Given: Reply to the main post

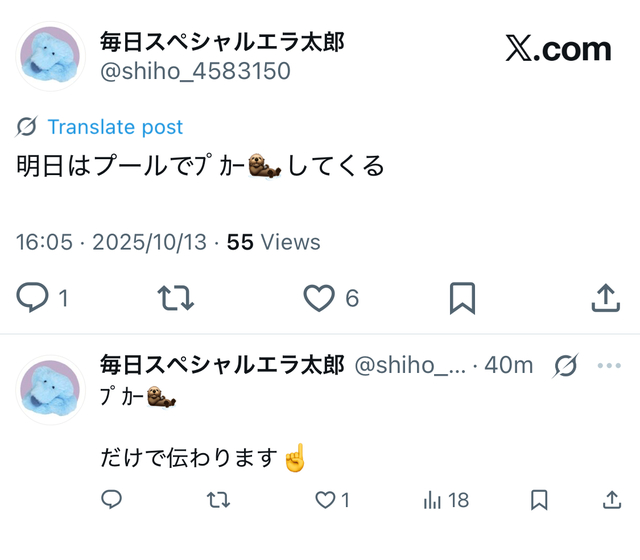Looking at the screenshot, I should coord(34,298).
